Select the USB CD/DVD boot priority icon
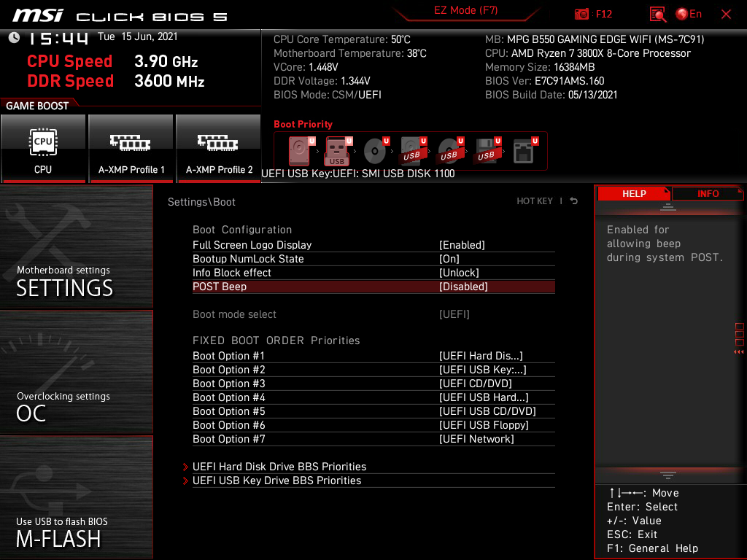The width and height of the screenshot is (747, 560). click(449, 151)
